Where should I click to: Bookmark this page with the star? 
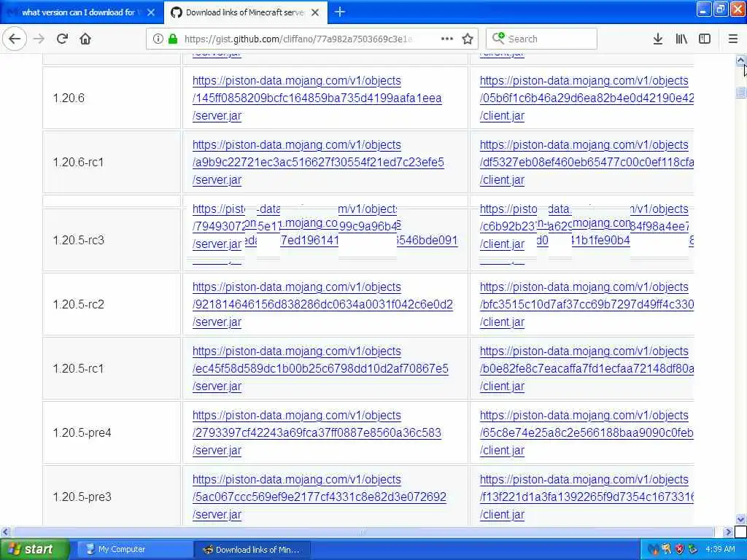click(x=468, y=39)
